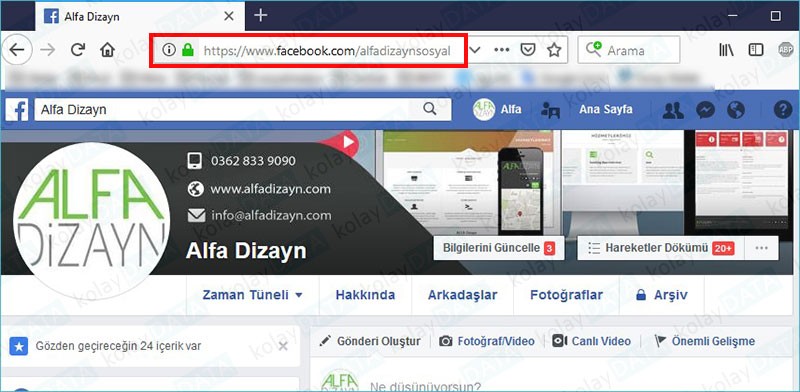Toggle the sidebar view icon
The width and height of the screenshot is (800, 392).
click(x=756, y=50)
